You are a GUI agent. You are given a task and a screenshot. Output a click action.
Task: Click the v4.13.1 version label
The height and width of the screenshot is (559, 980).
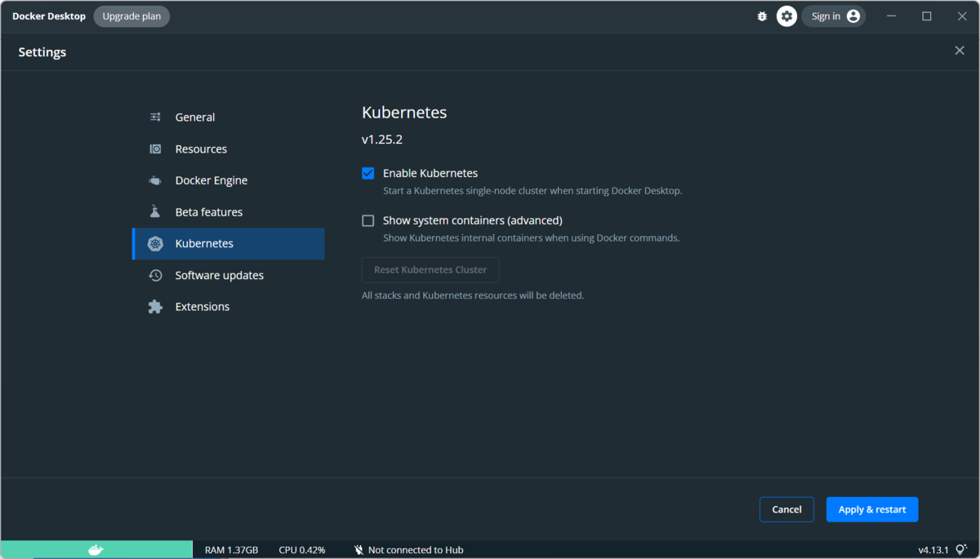(x=934, y=550)
